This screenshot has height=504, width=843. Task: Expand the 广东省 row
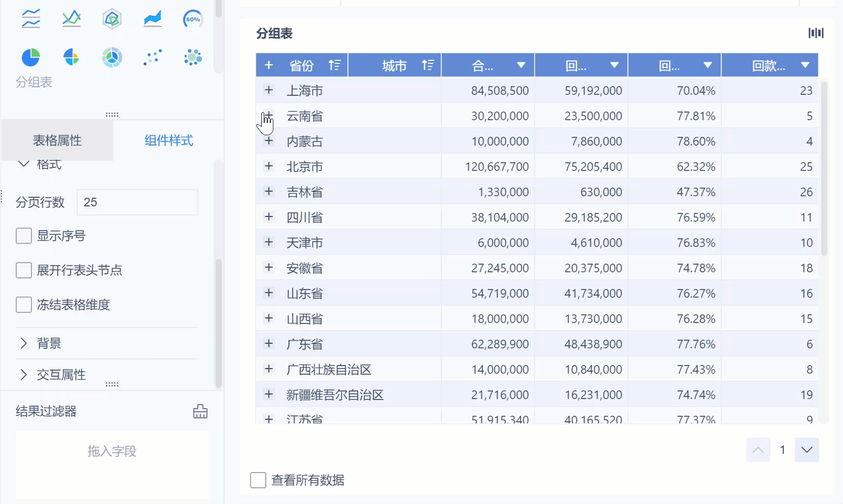269,344
